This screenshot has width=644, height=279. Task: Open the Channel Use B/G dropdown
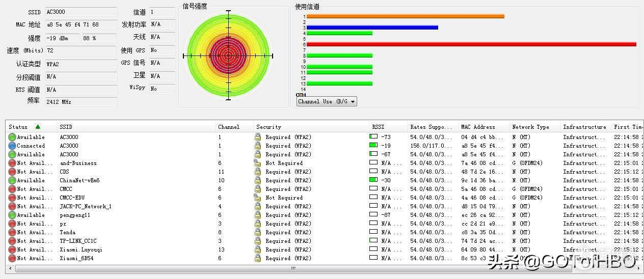coord(327,101)
